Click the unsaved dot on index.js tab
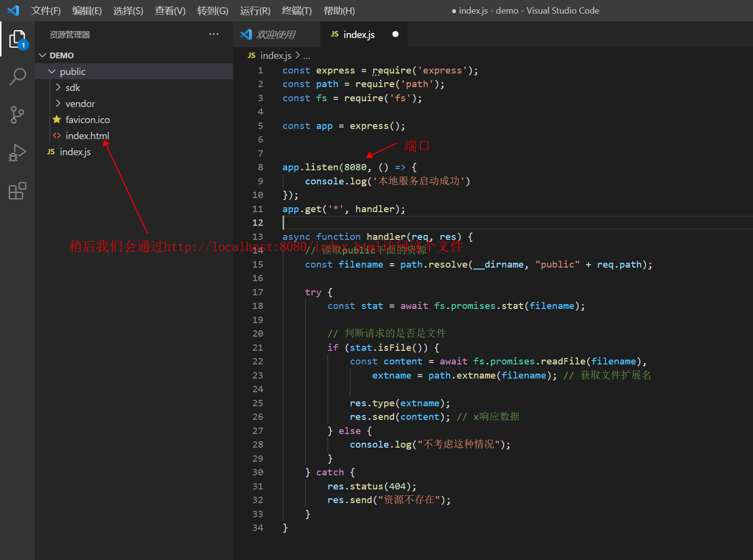 [395, 34]
